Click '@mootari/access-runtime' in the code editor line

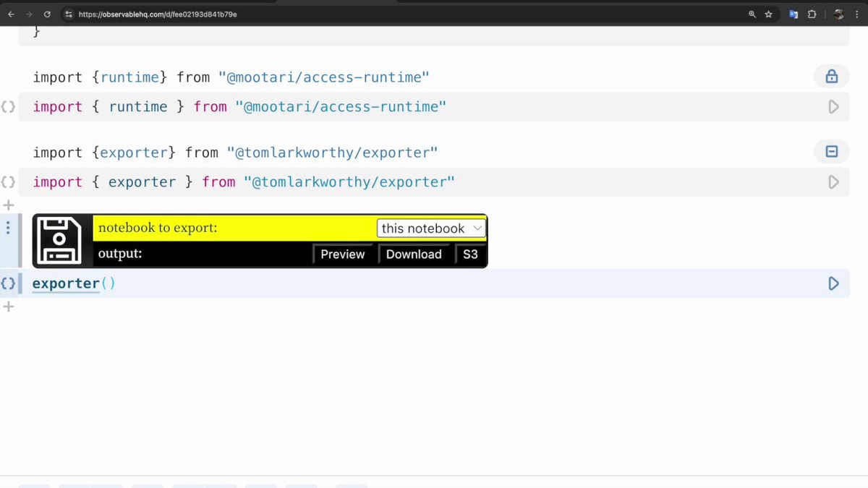point(341,107)
